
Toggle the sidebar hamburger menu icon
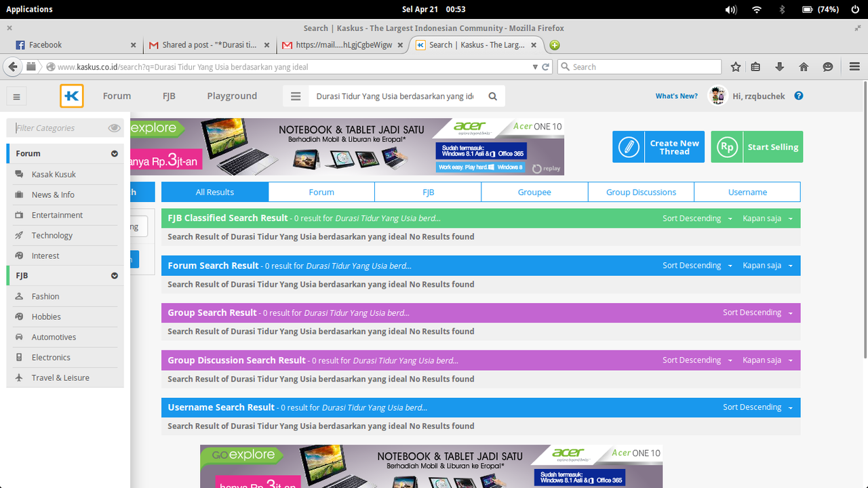pyautogui.click(x=17, y=97)
